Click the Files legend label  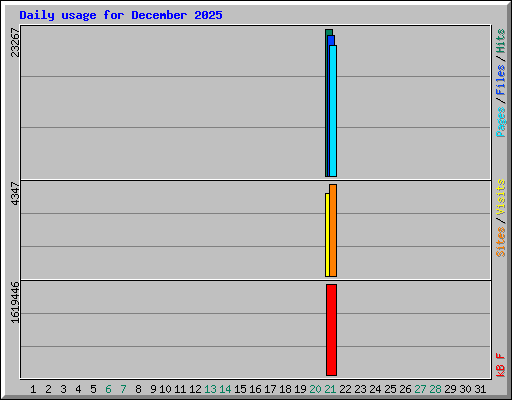[501, 80]
